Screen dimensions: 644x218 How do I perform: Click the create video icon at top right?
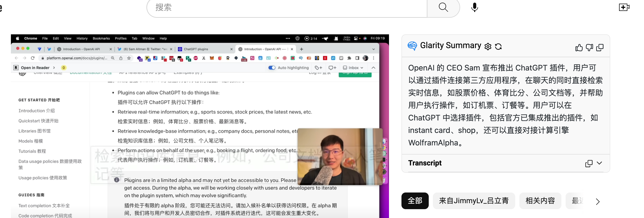pos(624,7)
